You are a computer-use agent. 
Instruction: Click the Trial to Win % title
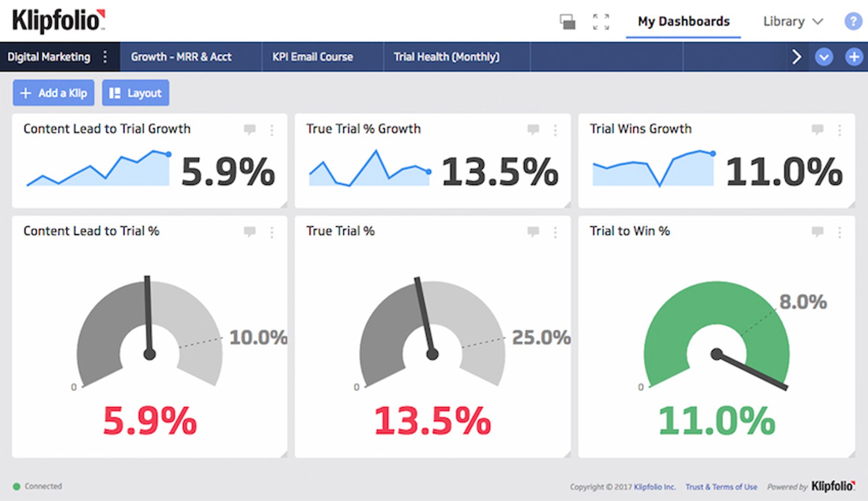630,231
